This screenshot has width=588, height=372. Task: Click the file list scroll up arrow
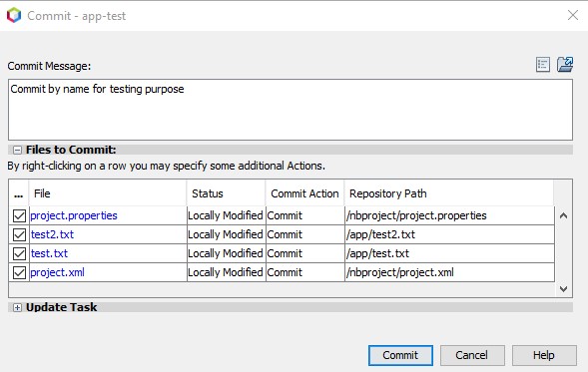point(563,215)
